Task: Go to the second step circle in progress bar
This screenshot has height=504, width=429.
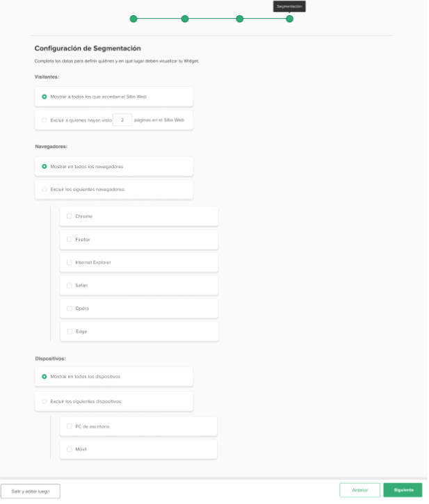Action: pyautogui.click(x=185, y=19)
